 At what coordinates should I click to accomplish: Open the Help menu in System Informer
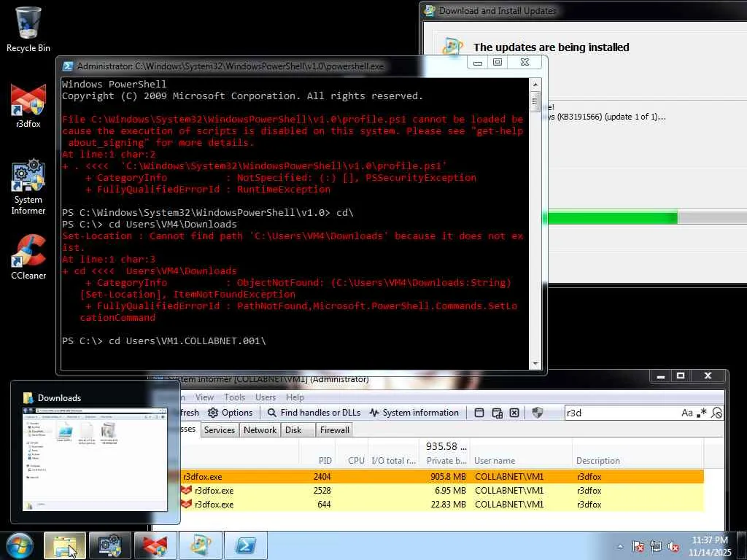point(295,397)
